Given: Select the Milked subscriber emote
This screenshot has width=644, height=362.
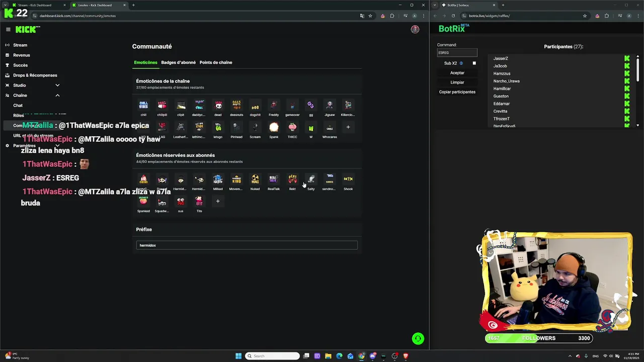Looking at the screenshot, I should [218, 179].
